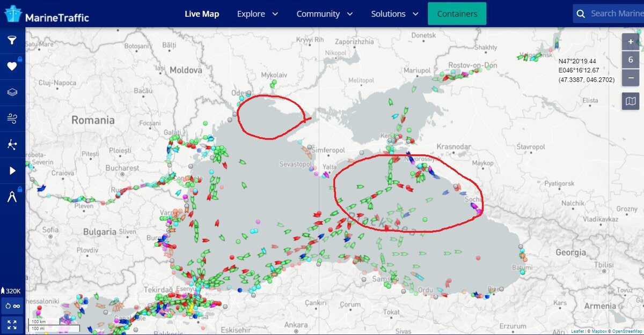Click the Bucharest map label

click(122, 168)
